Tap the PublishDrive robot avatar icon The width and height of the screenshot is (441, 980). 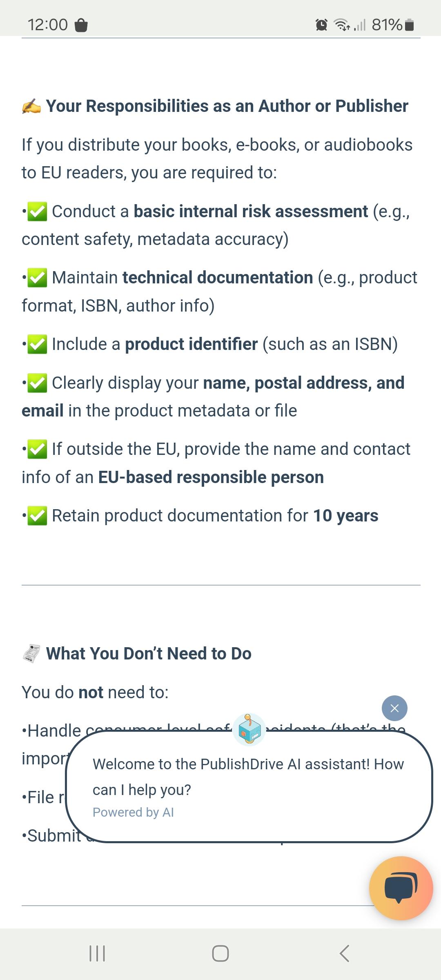click(249, 730)
